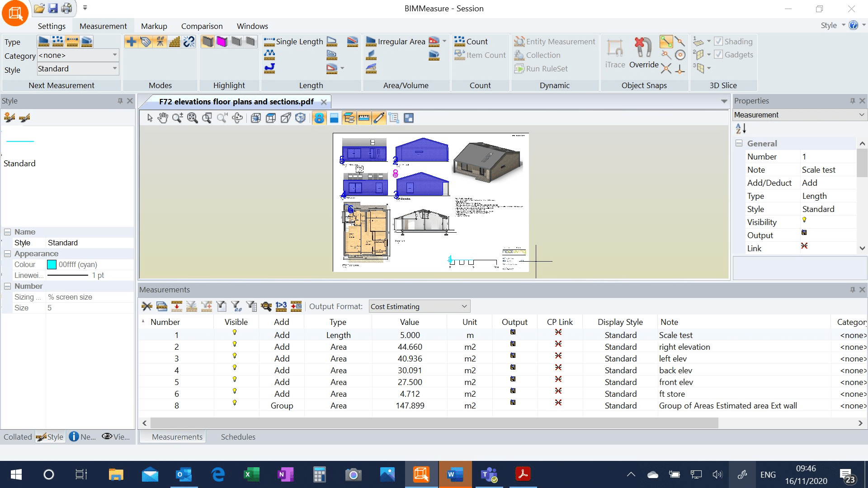The width and height of the screenshot is (868, 488).
Task: Select the Group of Areas measurement row
Action: point(727,406)
